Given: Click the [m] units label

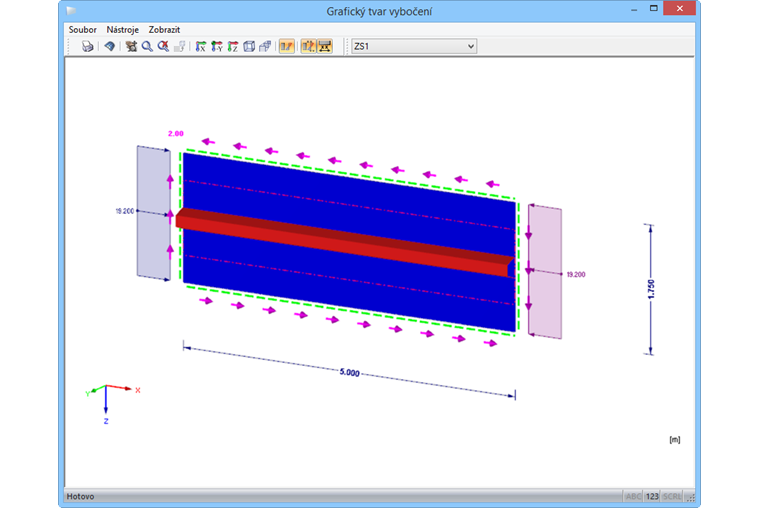Looking at the screenshot, I should click(675, 440).
